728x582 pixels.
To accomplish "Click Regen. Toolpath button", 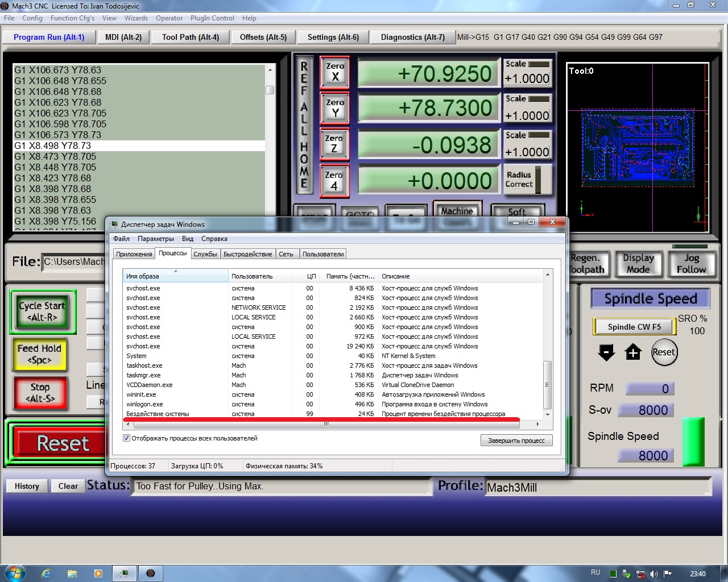I will [587, 264].
